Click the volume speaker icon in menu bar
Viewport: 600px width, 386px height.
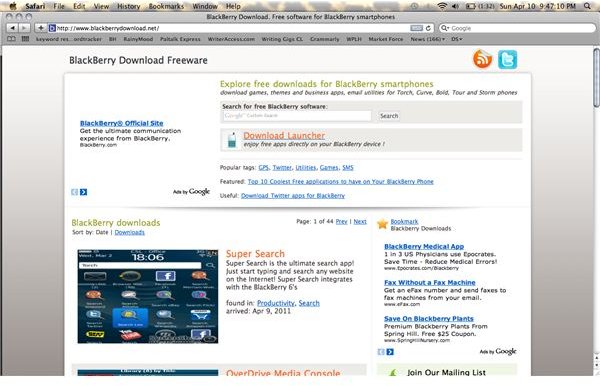455,6
